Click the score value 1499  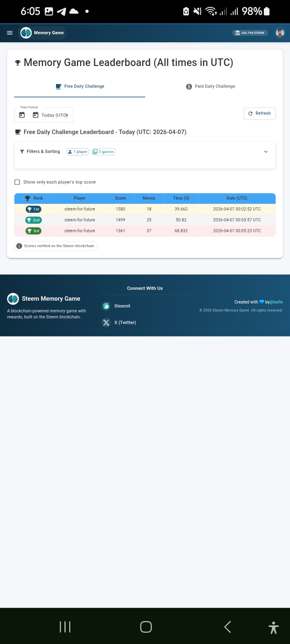click(120, 220)
